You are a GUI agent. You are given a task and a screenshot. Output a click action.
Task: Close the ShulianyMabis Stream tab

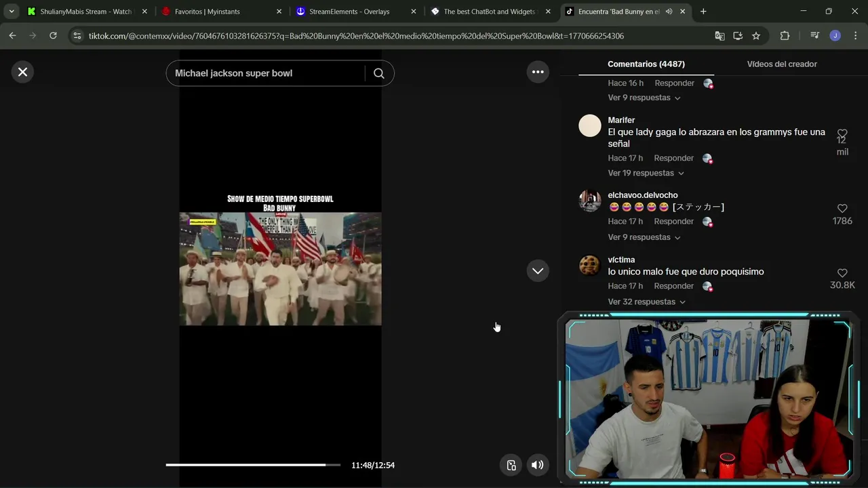[x=144, y=12]
